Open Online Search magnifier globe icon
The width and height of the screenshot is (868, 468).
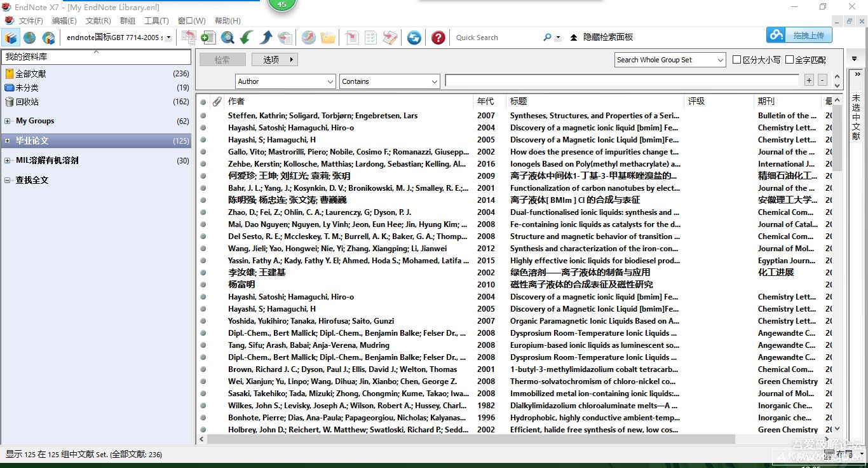coord(227,38)
